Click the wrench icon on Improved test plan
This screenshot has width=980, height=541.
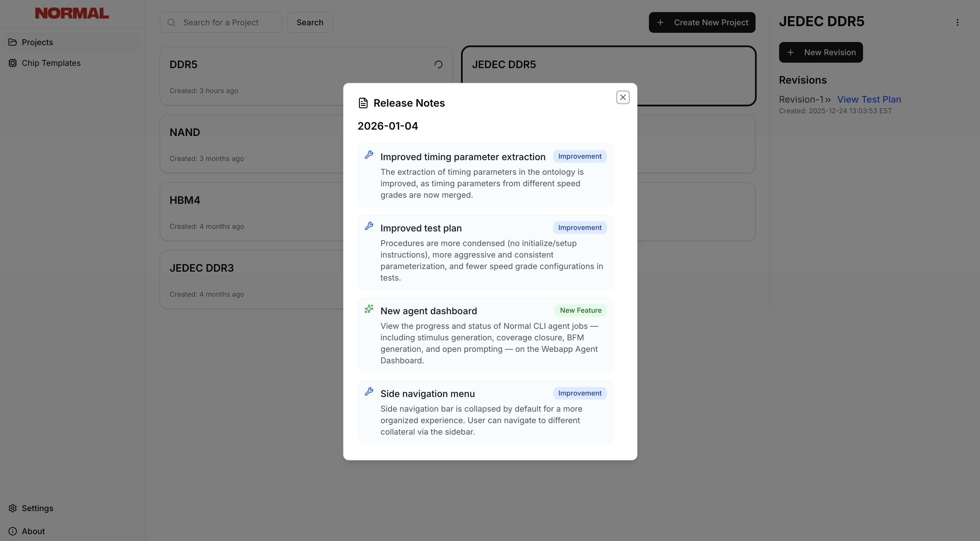(x=369, y=226)
